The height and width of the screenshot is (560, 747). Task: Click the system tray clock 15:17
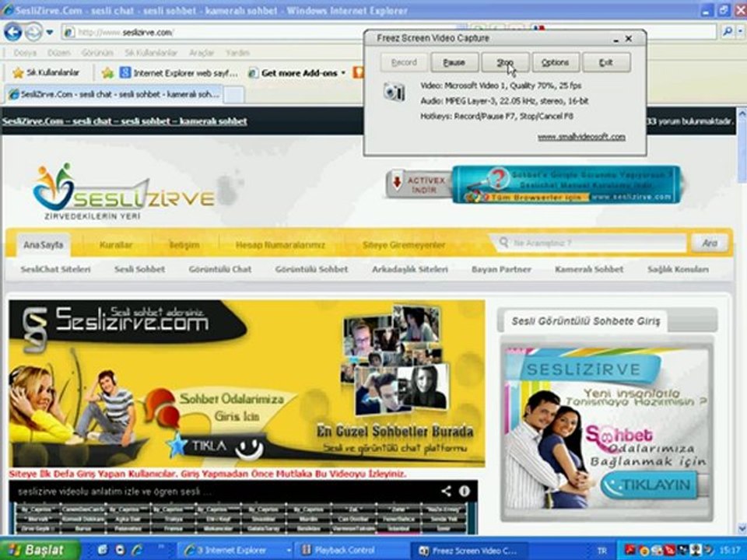point(729,551)
